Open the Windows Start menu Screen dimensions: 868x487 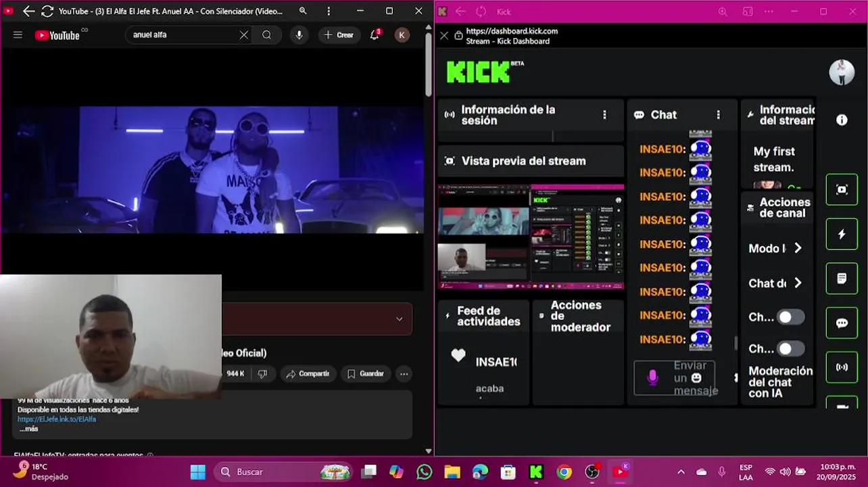point(198,472)
